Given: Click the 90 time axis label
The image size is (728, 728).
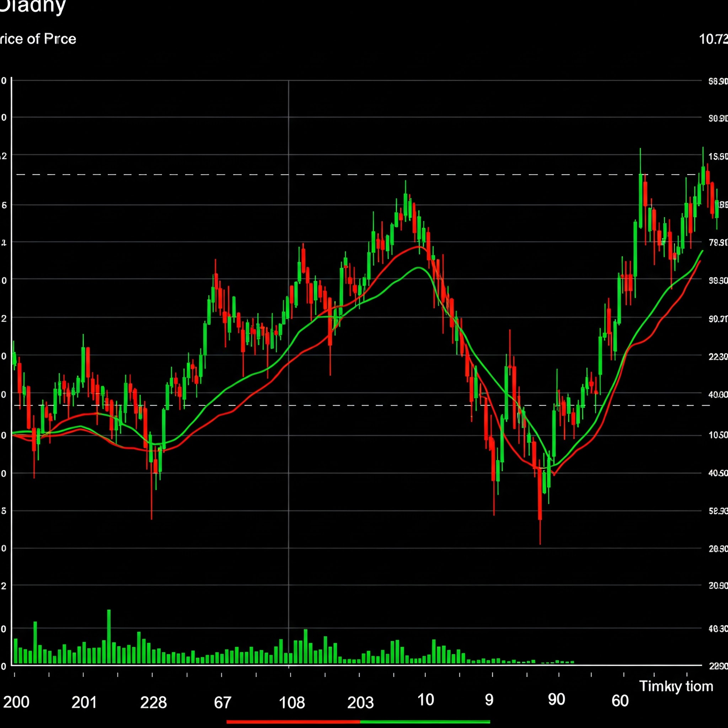Looking at the screenshot, I should (x=556, y=699).
